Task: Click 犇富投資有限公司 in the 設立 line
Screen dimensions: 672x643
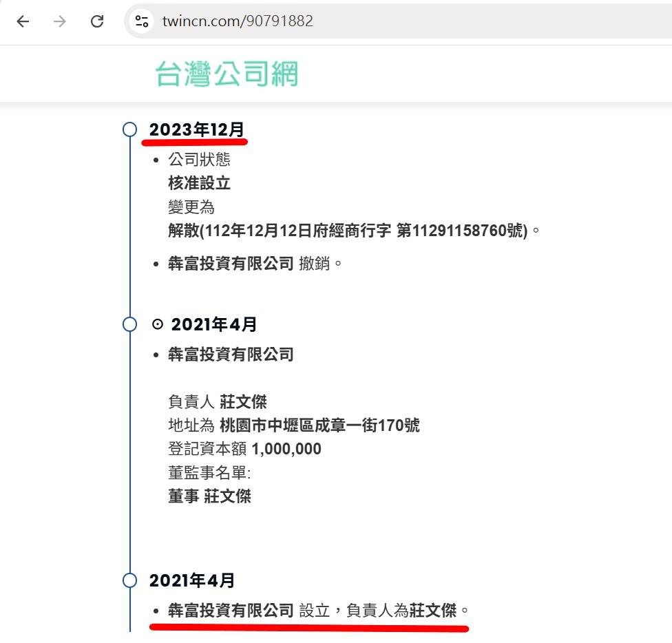Action: pyautogui.click(x=231, y=610)
